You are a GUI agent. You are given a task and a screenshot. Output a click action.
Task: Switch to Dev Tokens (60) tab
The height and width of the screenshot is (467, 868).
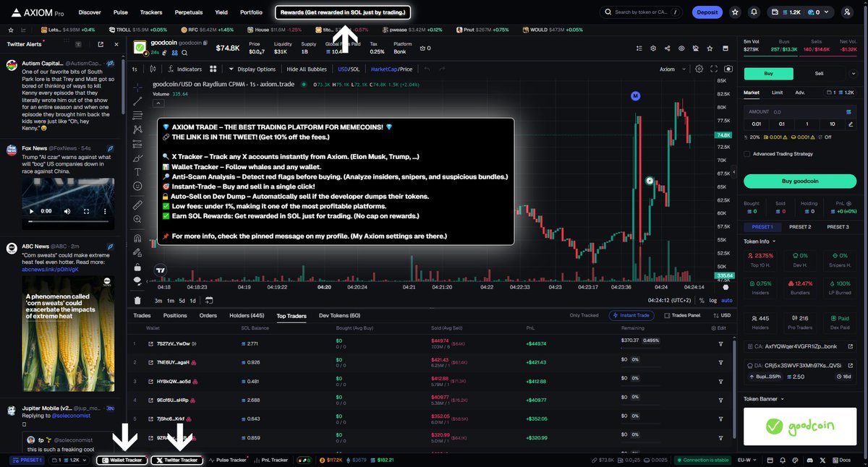339,315
